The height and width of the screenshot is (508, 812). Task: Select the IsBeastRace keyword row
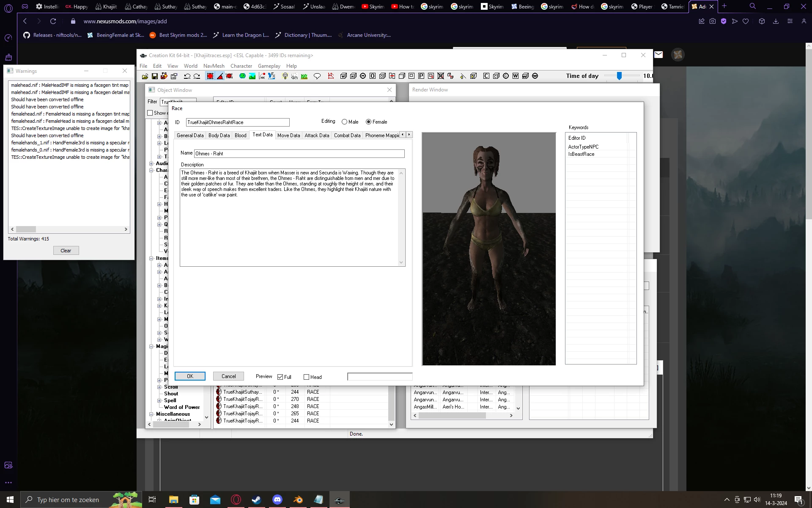(x=597, y=154)
